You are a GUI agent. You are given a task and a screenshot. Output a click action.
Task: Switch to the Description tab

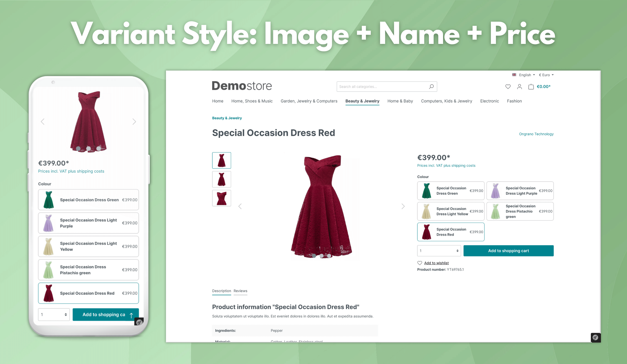pos(221,291)
